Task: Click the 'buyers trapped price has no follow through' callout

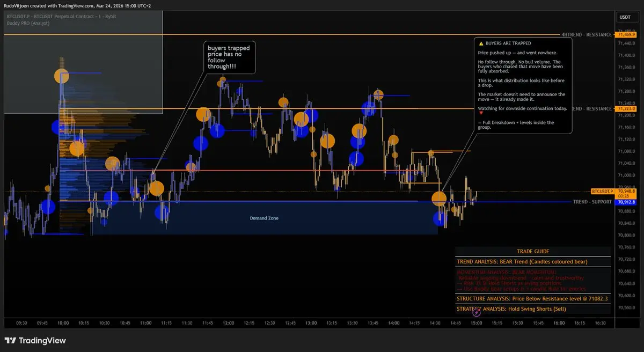Action: click(229, 57)
